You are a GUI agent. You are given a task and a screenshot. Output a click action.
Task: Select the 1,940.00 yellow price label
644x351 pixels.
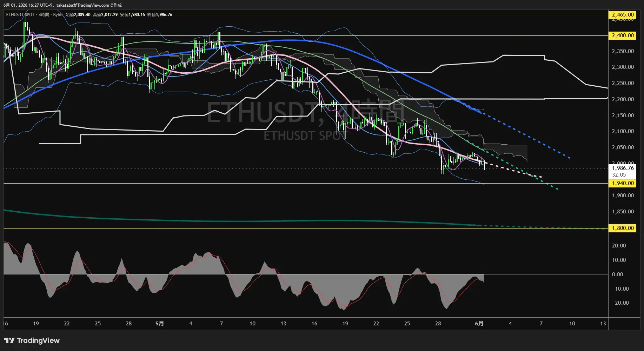pos(623,183)
